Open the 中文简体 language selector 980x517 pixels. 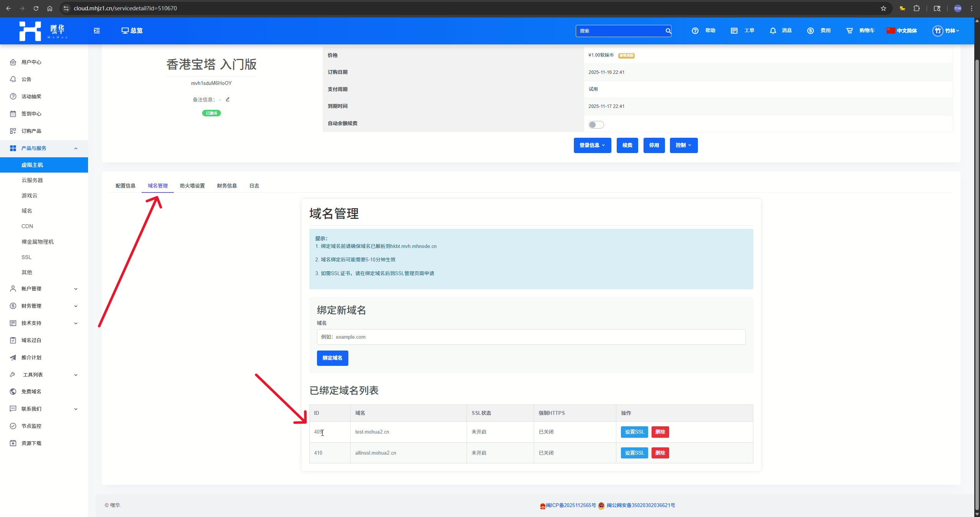[x=902, y=31]
